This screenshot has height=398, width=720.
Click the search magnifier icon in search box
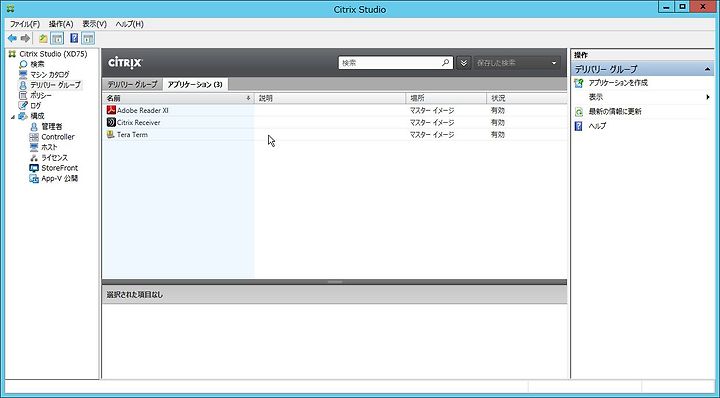pos(445,63)
